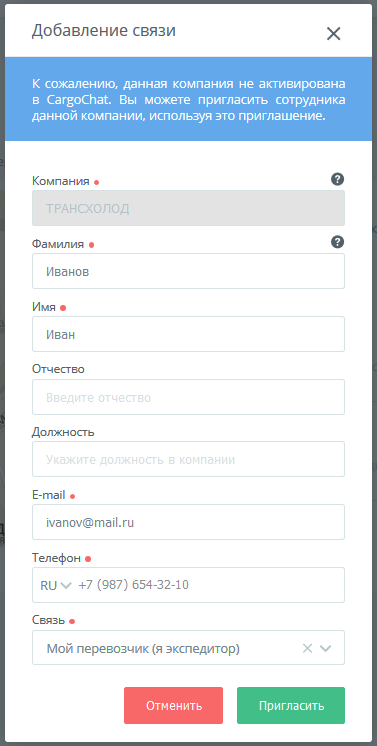Click the disabled ТРАНСХОЛОД company field
377x746 pixels.
(x=188, y=208)
